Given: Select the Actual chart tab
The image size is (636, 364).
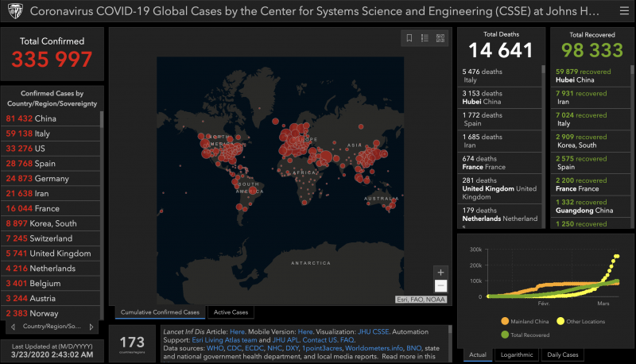Looking at the screenshot, I should (478, 354).
